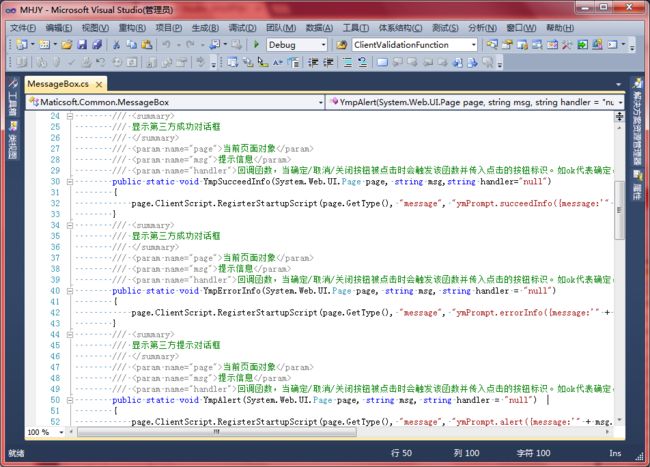Show the 属性 auto-hidden side panel
This screenshot has width=650, height=467.
[x=637, y=185]
